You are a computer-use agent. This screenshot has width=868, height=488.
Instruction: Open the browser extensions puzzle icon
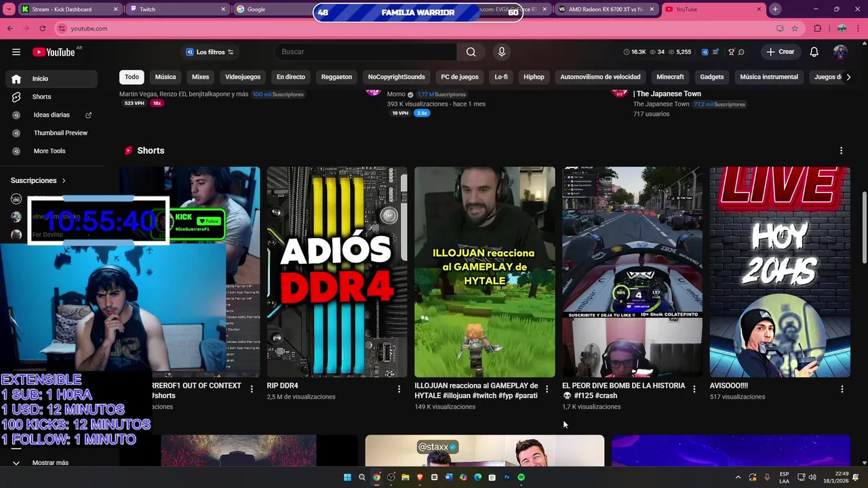pyautogui.click(x=817, y=28)
